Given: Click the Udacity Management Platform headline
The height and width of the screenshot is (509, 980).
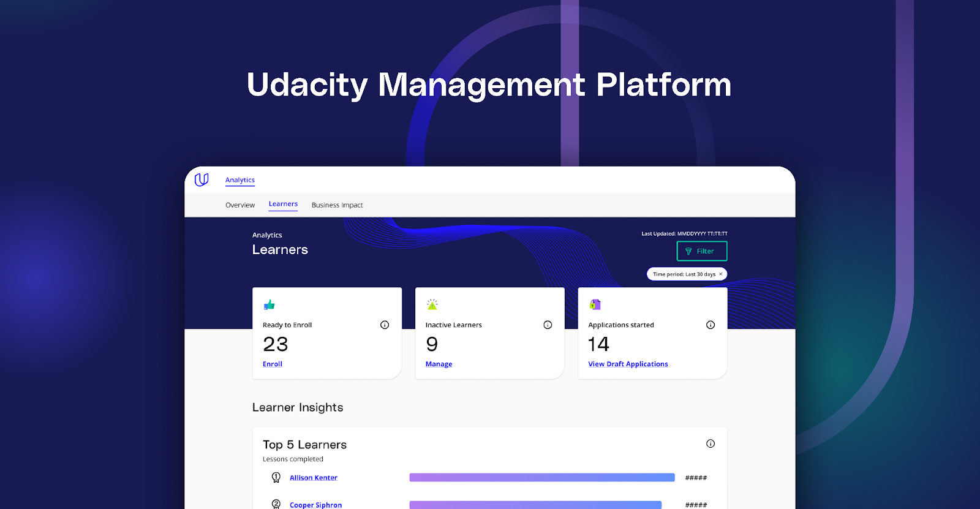Looking at the screenshot, I should [489, 85].
